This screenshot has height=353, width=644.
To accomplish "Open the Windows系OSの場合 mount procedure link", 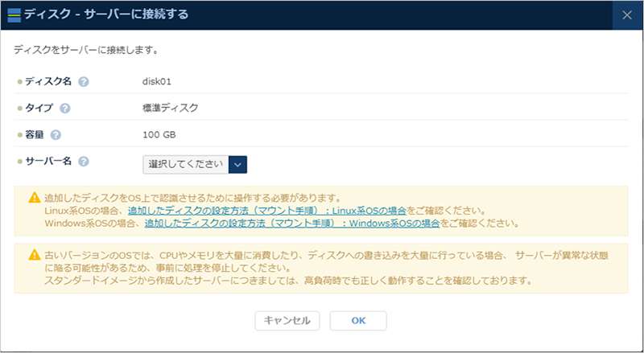I will tap(292, 224).
